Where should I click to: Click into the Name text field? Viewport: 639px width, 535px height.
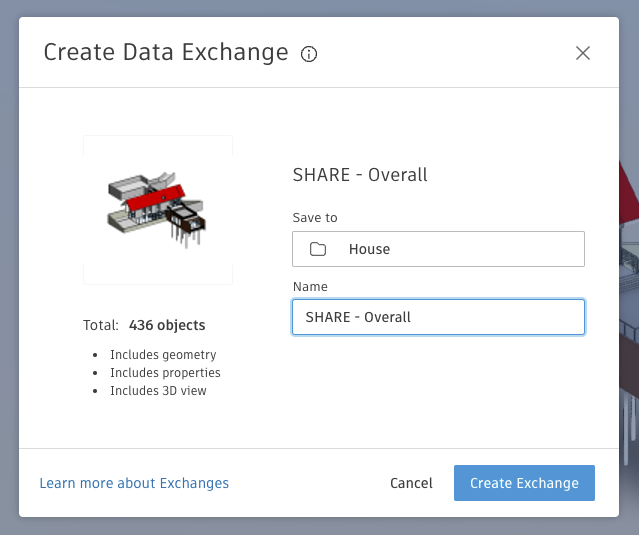tap(438, 317)
